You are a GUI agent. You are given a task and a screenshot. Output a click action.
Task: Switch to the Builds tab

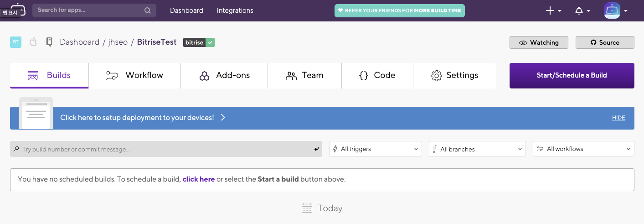[x=49, y=75]
